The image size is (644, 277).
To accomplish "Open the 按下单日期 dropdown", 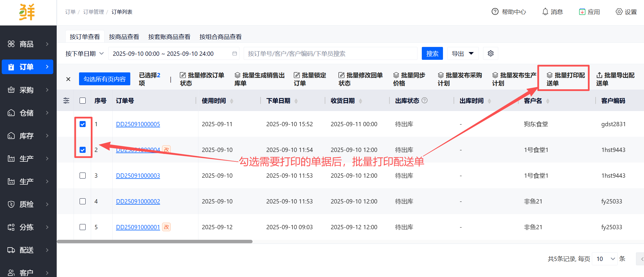I will (x=84, y=54).
